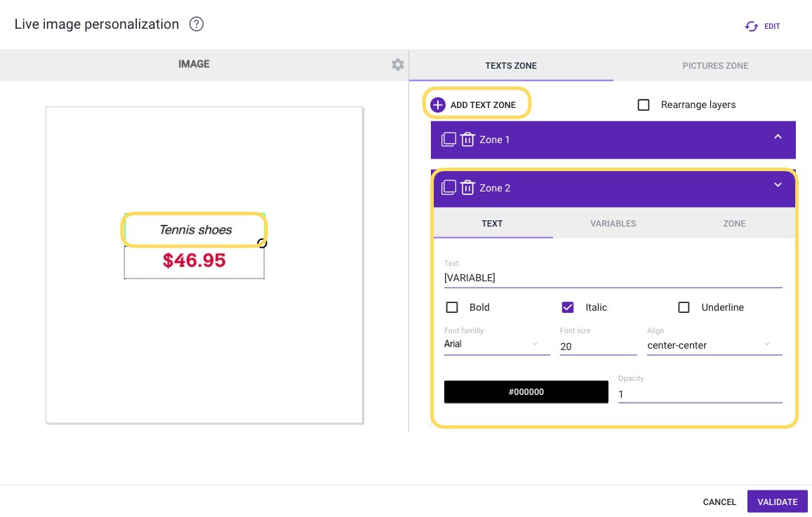This screenshot has height=517, width=812.
Task: Delete Zone 1 with trash icon
Action: click(468, 140)
